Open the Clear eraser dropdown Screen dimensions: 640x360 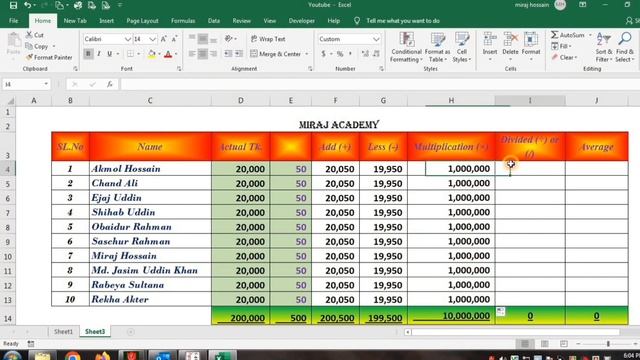(564, 58)
